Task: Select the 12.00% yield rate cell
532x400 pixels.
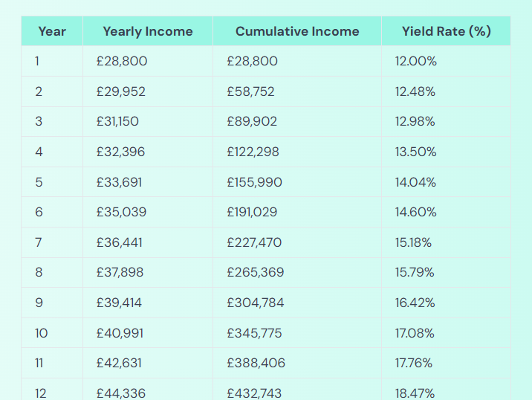Action: [x=416, y=61]
